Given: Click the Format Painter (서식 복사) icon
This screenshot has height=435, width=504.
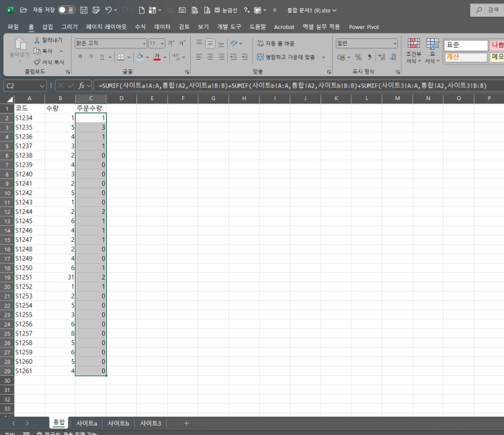Looking at the screenshot, I should 37,62.
